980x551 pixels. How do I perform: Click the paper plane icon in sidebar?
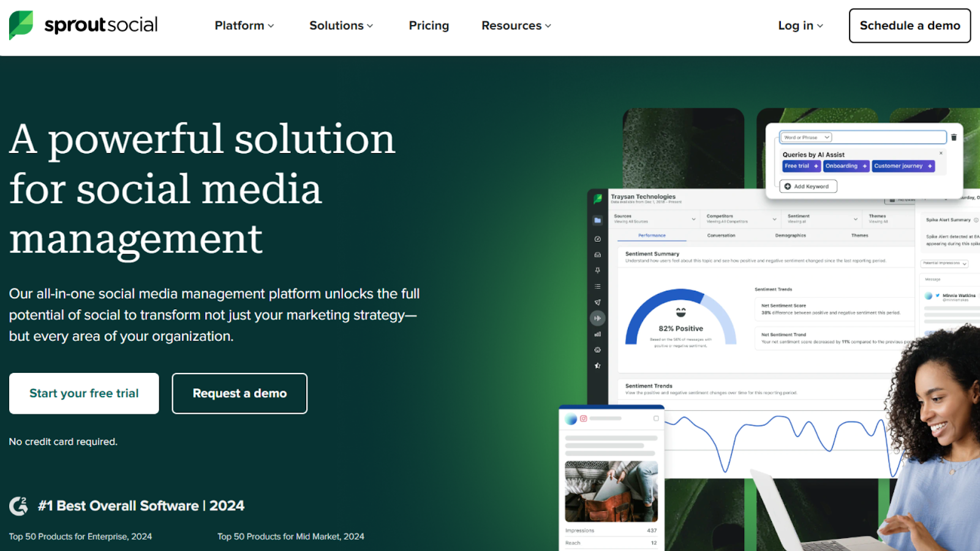tap(598, 302)
